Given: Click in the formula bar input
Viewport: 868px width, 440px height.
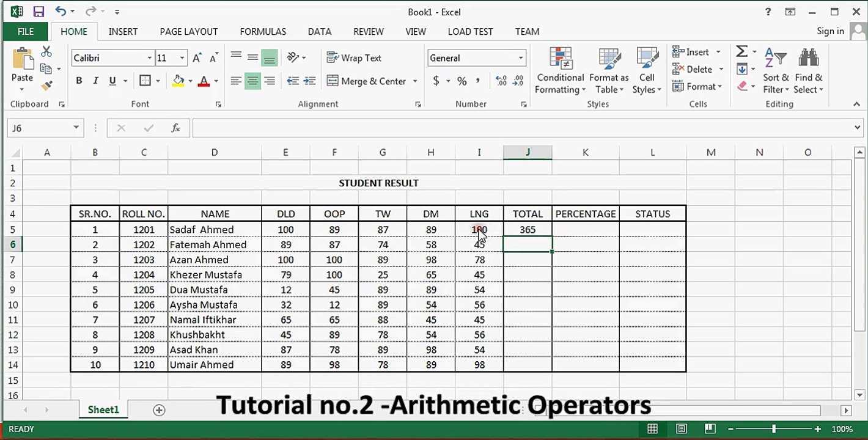Looking at the screenshot, I should (522, 128).
